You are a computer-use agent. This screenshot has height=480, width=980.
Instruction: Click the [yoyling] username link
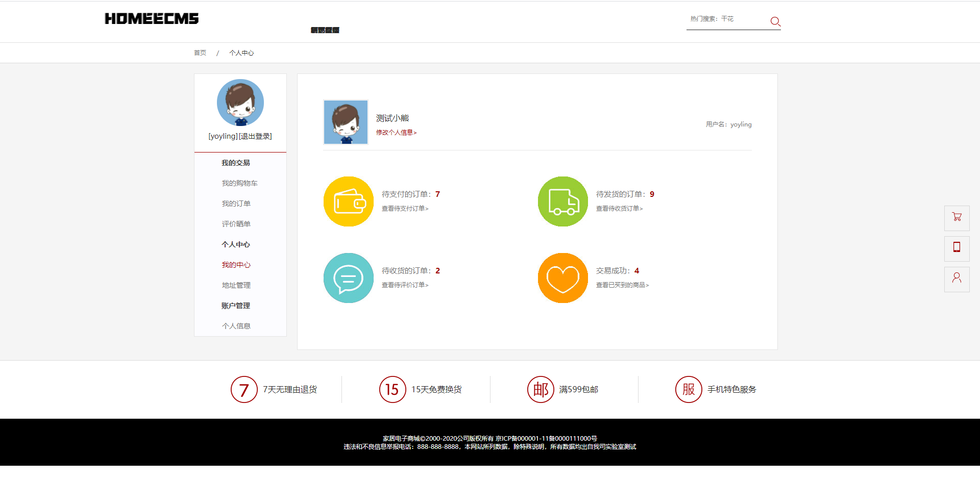point(223,136)
